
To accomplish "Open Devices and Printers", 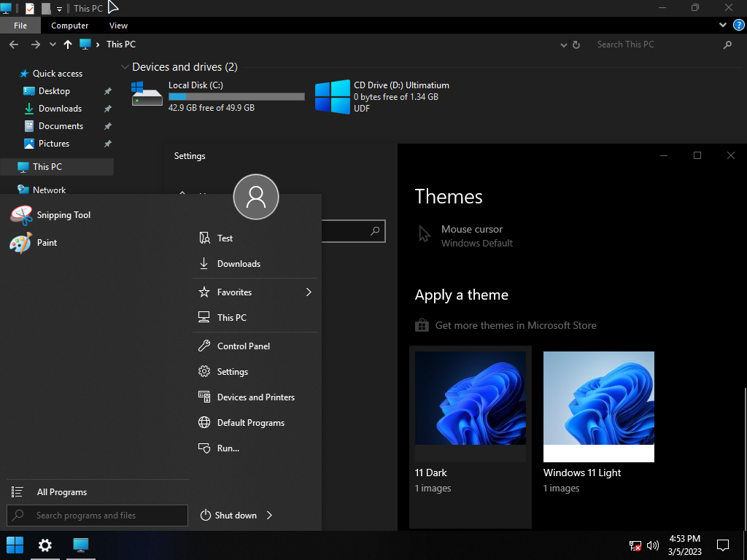I will tap(247, 397).
